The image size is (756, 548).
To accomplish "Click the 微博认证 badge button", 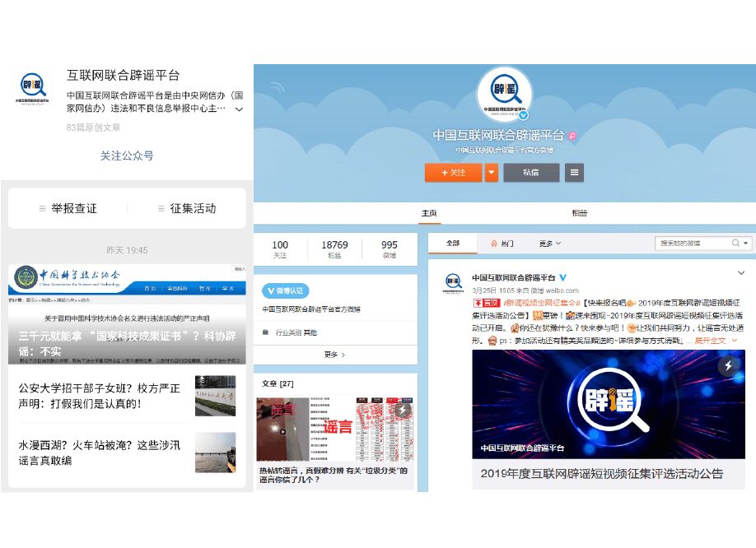I will tap(286, 290).
